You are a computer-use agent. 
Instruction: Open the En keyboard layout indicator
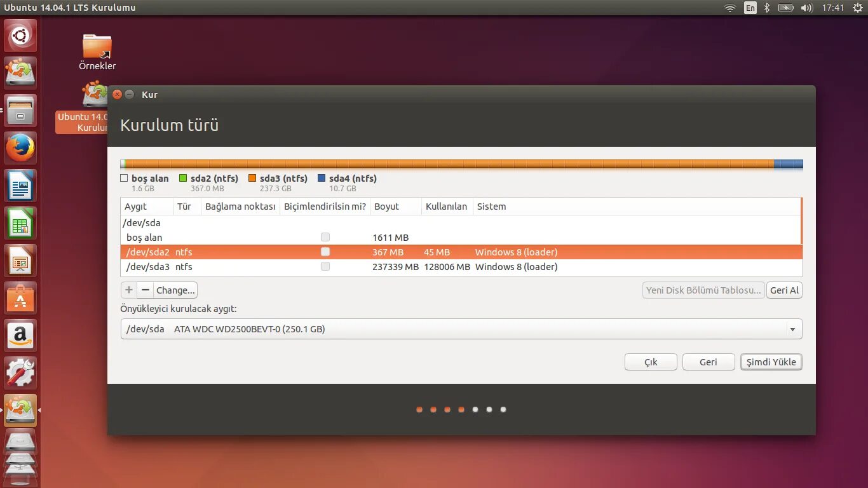tap(750, 8)
